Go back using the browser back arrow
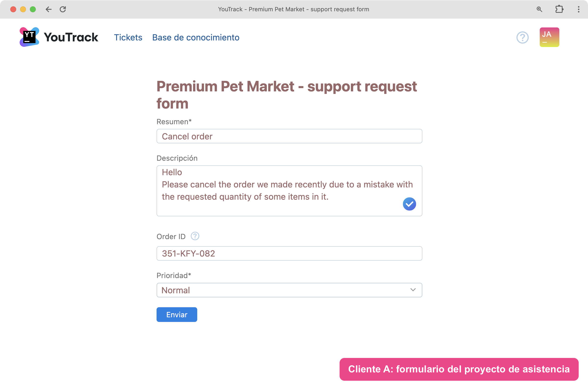 (49, 9)
